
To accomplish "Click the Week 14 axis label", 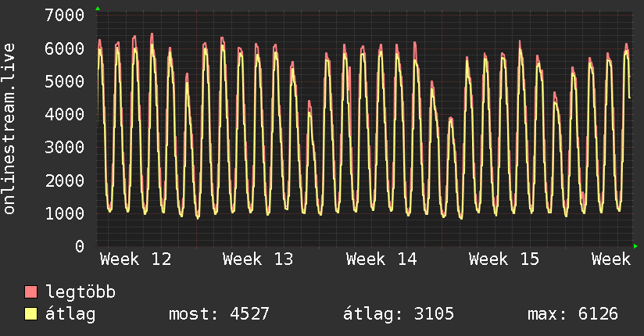I will click(381, 259).
